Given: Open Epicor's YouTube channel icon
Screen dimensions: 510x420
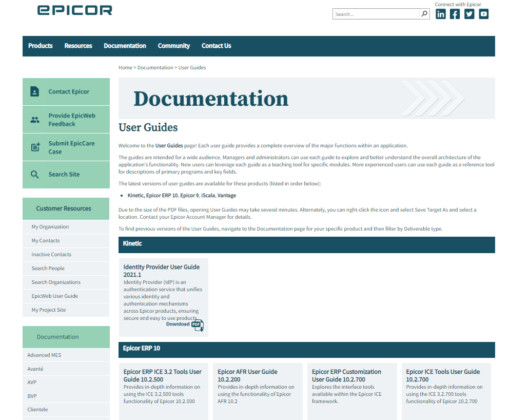Looking at the screenshot, I should (484, 14).
